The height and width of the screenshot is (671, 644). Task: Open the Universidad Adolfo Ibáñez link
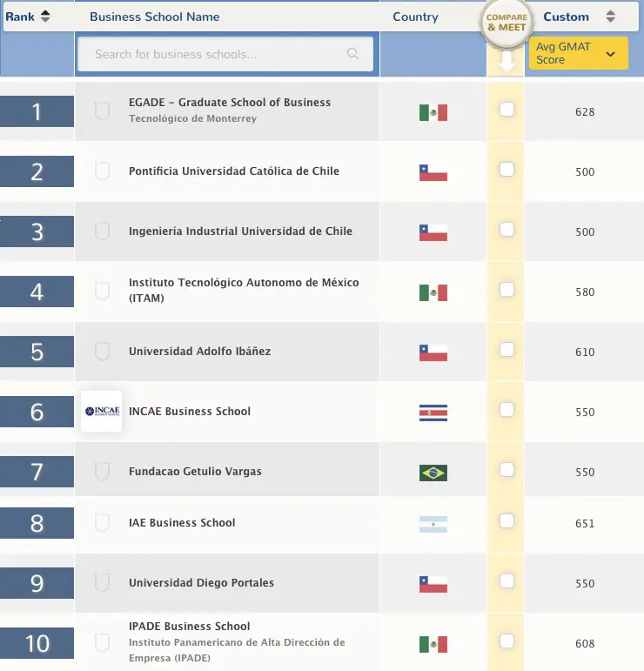point(200,352)
